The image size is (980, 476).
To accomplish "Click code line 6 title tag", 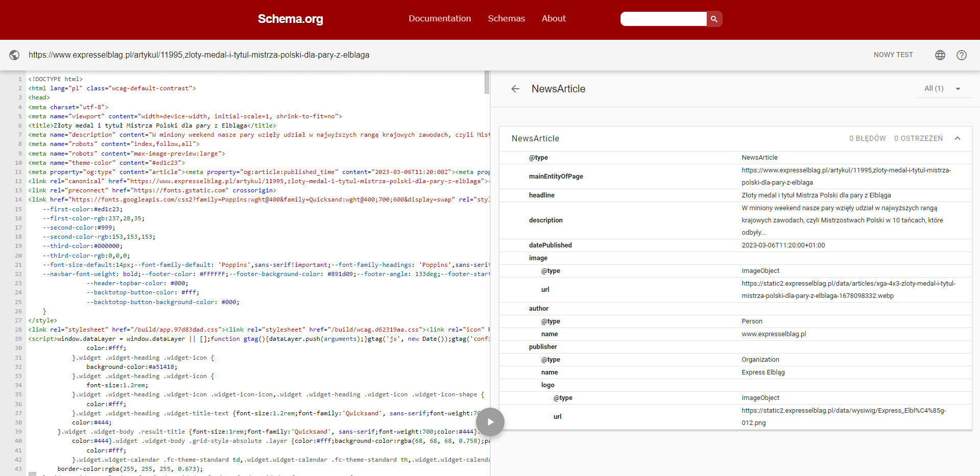I will tap(152, 126).
